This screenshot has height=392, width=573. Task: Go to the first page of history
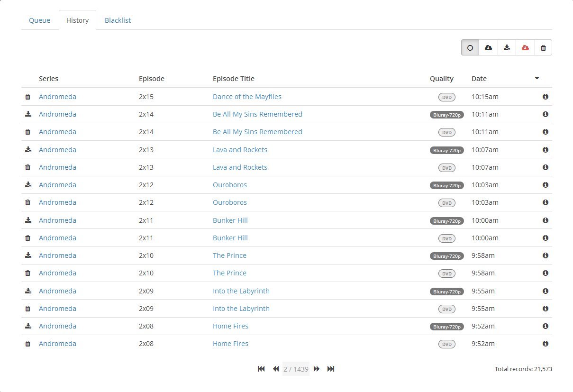[x=261, y=369]
